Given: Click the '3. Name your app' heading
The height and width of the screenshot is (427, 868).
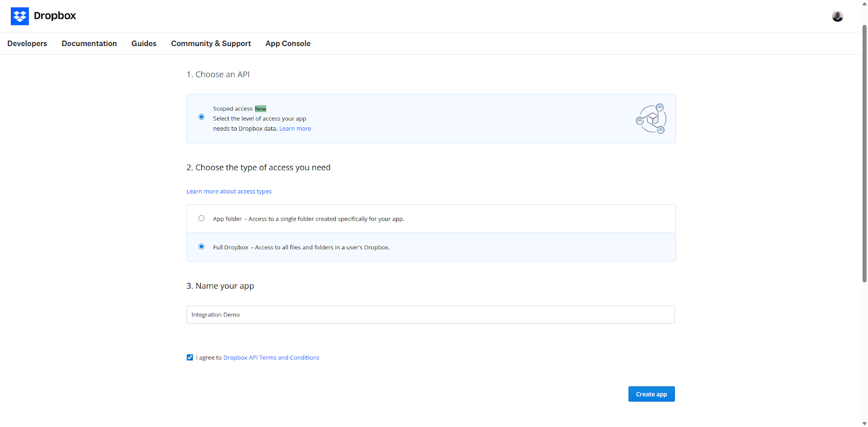Looking at the screenshot, I should tap(220, 286).
